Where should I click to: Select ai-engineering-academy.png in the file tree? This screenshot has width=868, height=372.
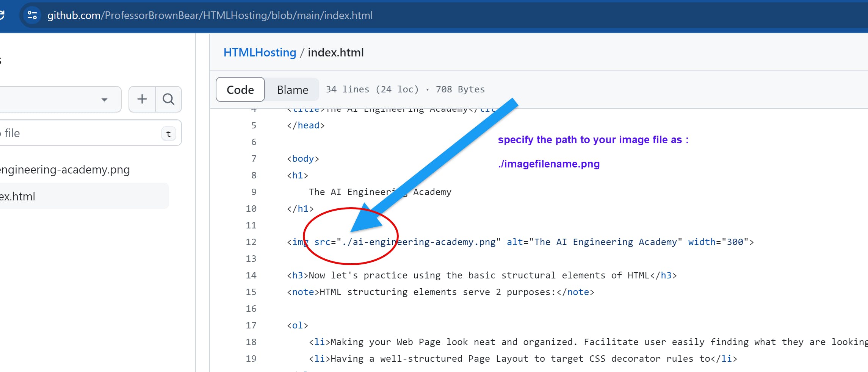[x=64, y=170]
